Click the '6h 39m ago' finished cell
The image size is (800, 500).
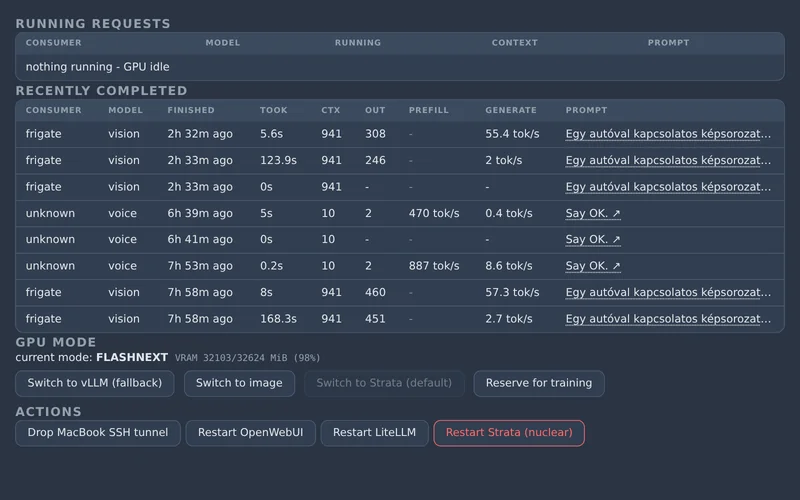click(200, 214)
